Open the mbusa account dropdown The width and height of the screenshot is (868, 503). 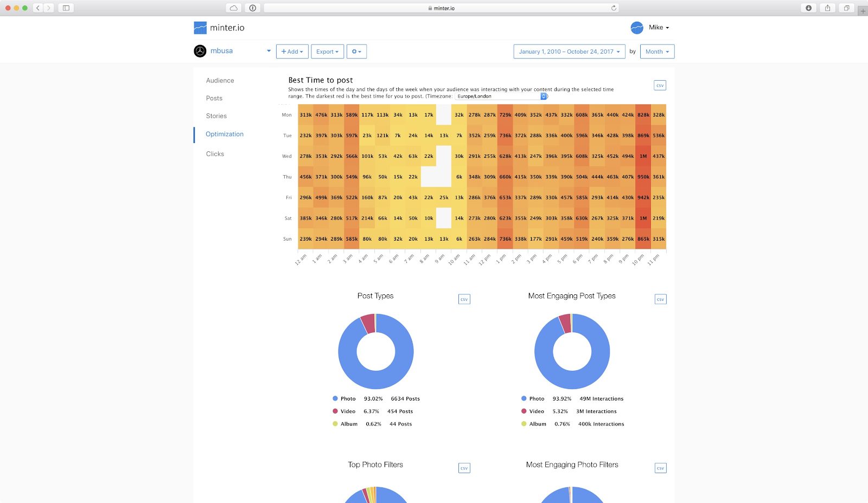click(269, 51)
